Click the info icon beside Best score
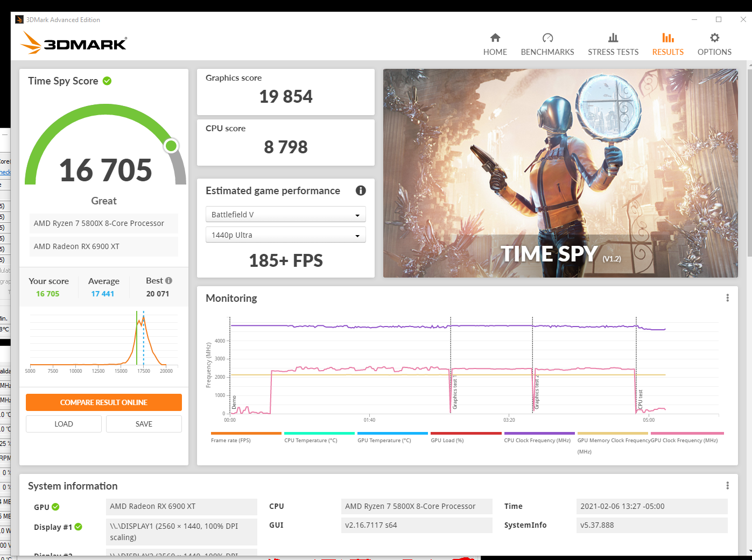 [169, 281]
